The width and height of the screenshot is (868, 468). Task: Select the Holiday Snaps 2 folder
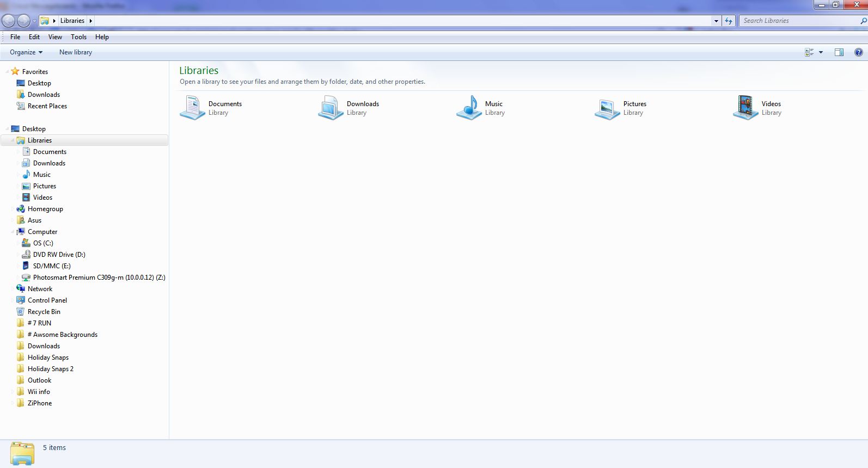click(51, 369)
